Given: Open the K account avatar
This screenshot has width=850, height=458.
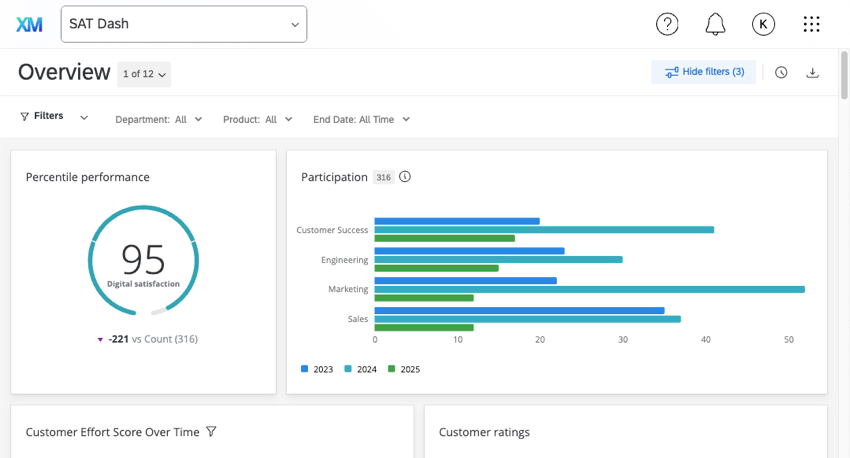Looking at the screenshot, I should click(x=763, y=24).
